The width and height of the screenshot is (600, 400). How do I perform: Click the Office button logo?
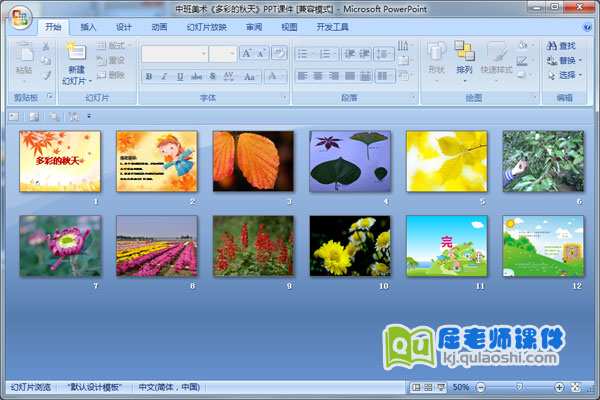(21, 18)
